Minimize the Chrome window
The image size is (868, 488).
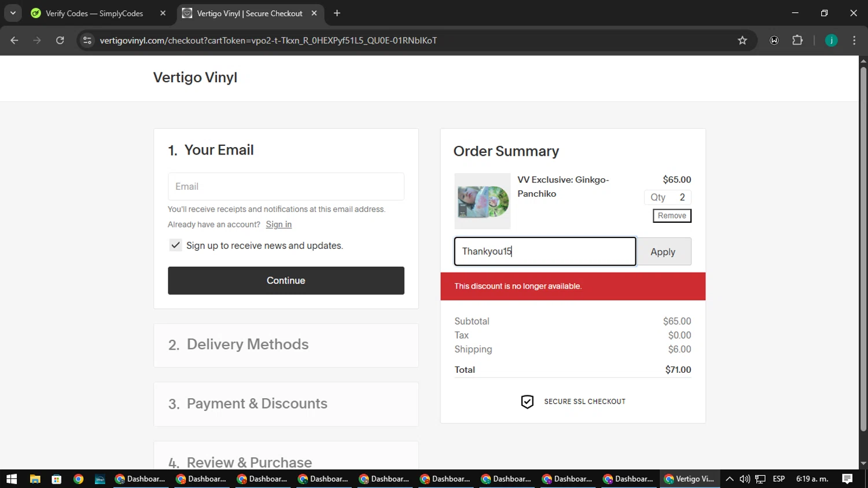pyautogui.click(x=795, y=13)
